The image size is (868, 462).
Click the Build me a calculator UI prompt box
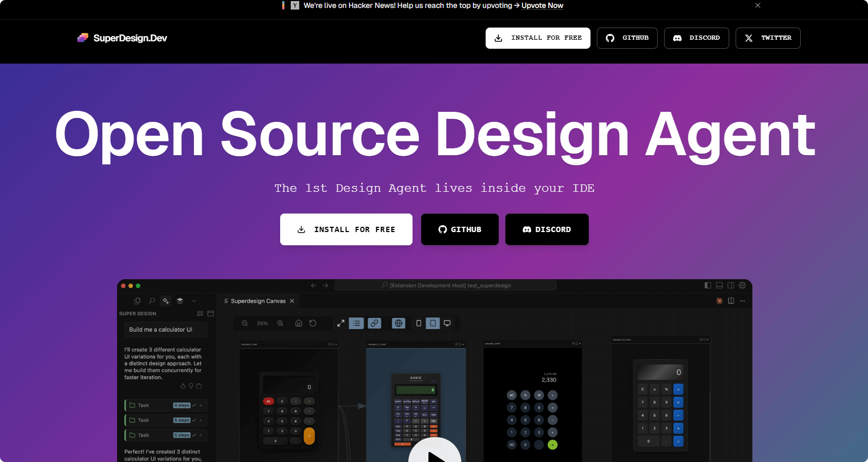click(x=166, y=330)
